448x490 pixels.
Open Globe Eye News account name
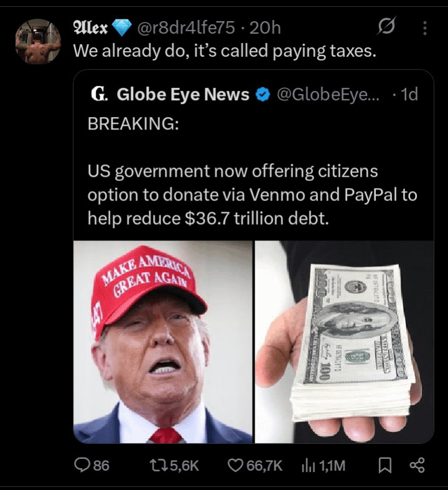[183, 94]
